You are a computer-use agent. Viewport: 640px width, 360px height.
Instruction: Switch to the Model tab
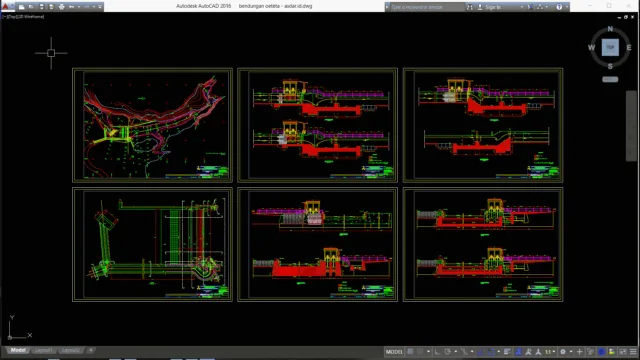click(18, 350)
